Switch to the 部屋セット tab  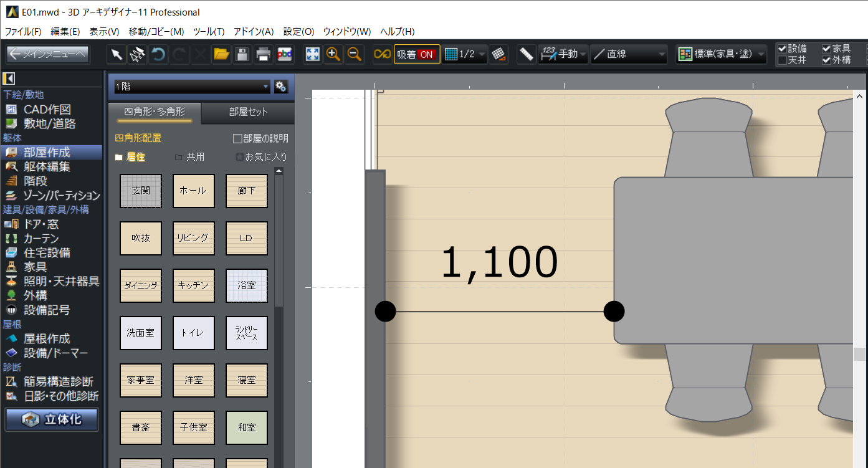tap(248, 112)
